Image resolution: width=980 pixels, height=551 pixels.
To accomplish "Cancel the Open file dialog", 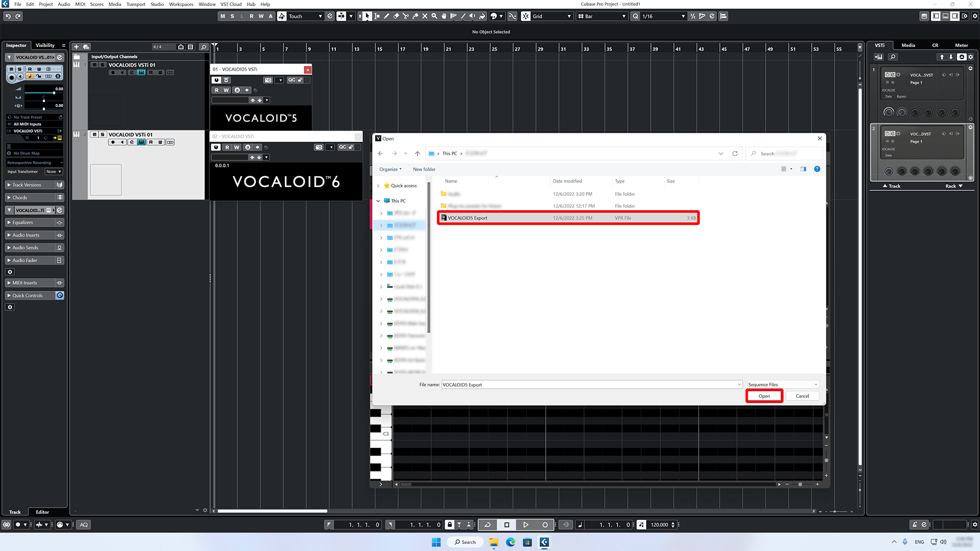I will [802, 396].
